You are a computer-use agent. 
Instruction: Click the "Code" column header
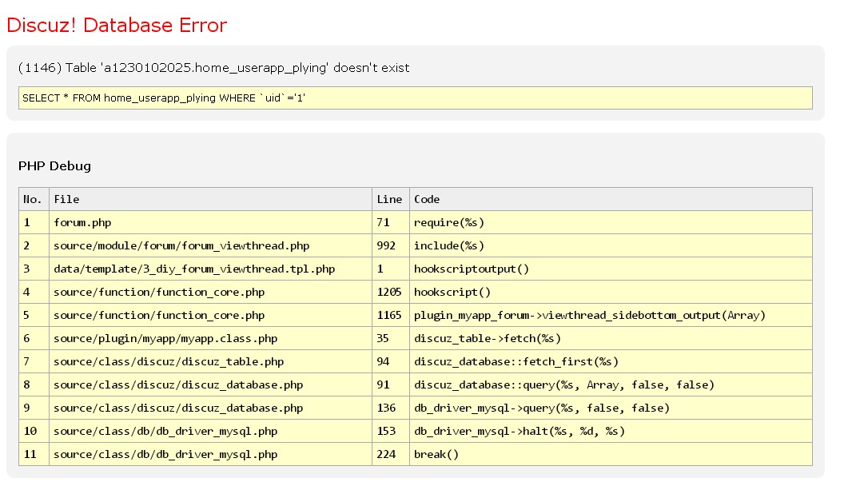pyautogui.click(x=427, y=199)
